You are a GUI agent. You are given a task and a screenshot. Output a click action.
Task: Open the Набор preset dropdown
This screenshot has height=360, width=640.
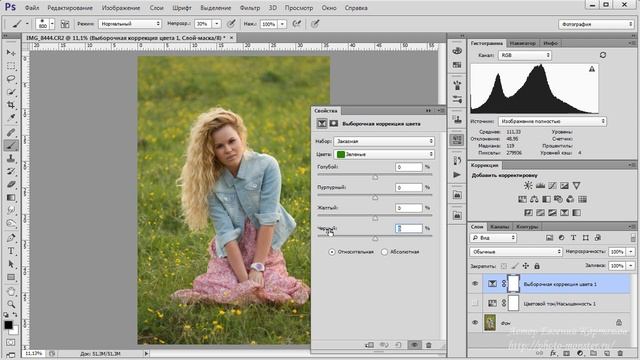pos(384,141)
